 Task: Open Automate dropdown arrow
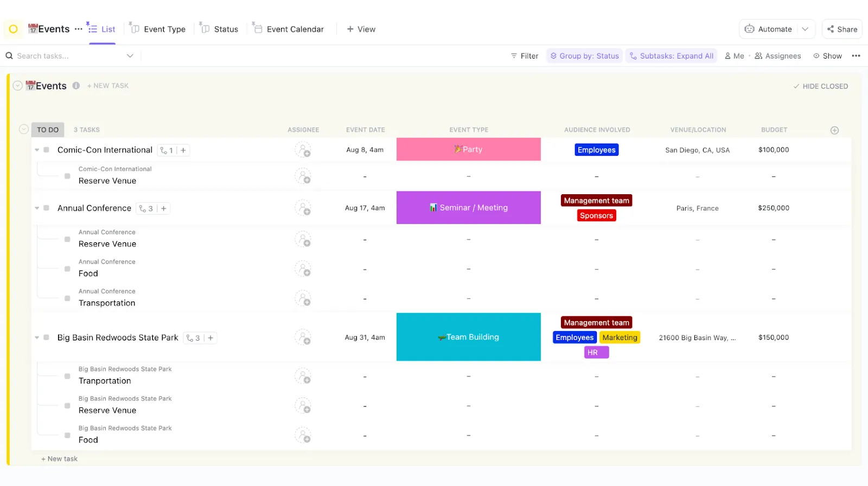[x=805, y=29]
